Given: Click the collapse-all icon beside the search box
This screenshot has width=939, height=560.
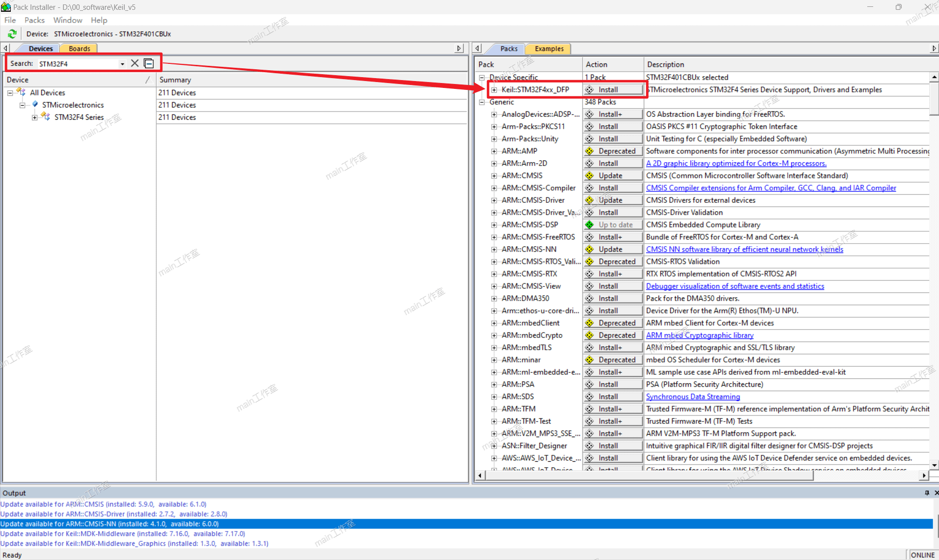Looking at the screenshot, I should click(x=149, y=63).
